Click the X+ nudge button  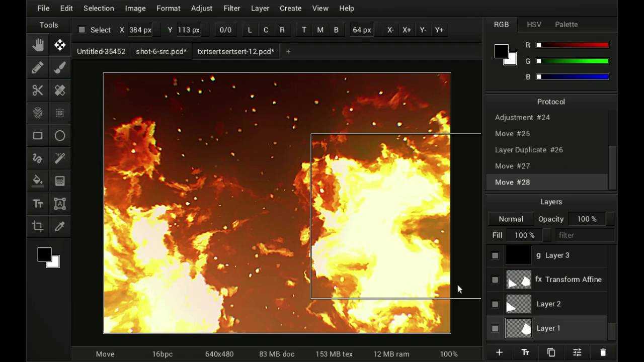[407, 30]
